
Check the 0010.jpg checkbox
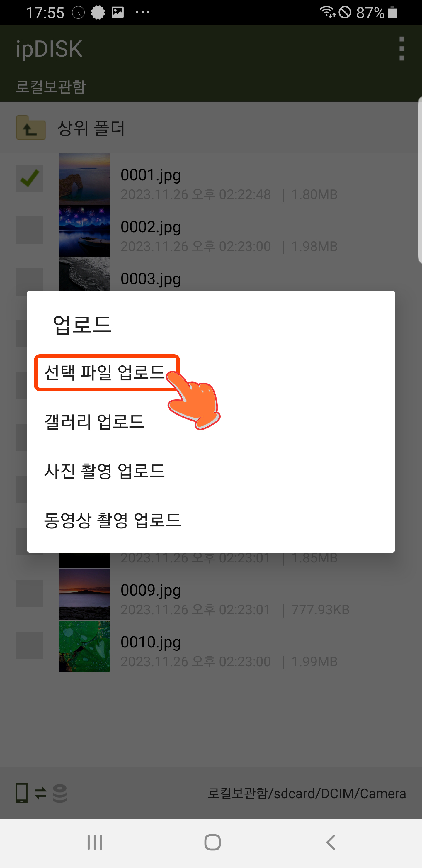coord(29,645)
